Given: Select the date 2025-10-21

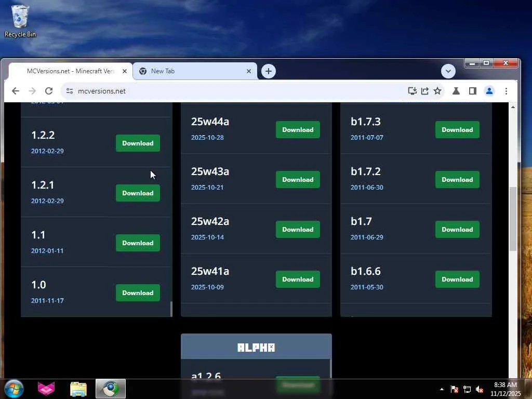Looking at the screenshot, I should 207,187.
